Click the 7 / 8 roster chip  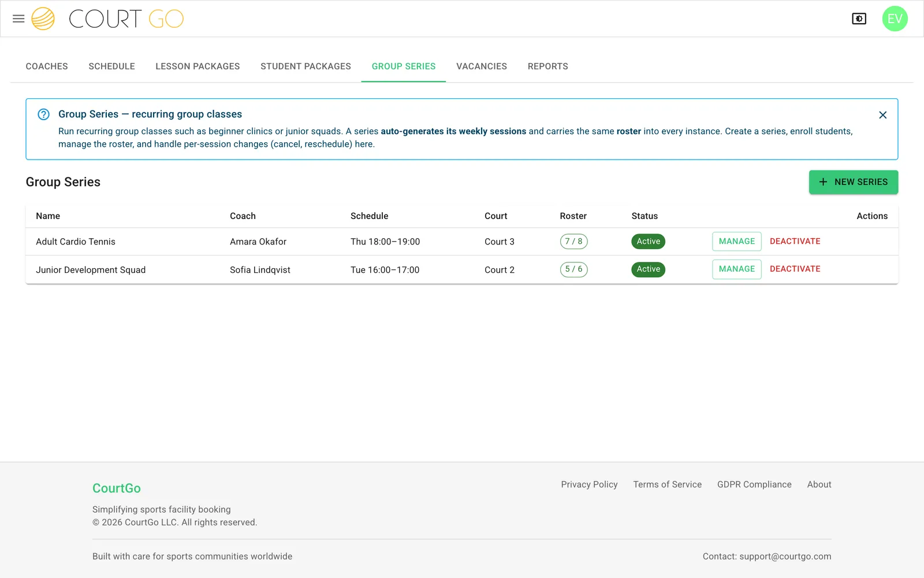(x=573, y=241)
